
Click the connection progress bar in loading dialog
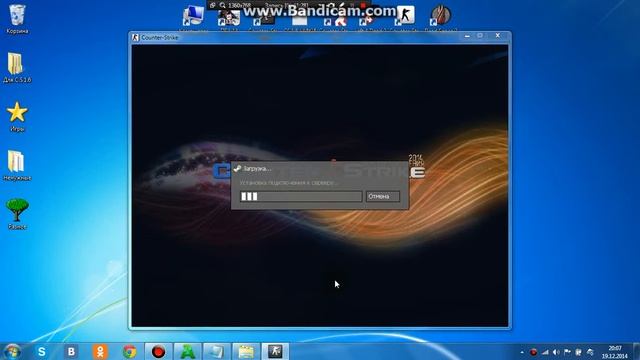pyautogui.click(x=301, y=196)
